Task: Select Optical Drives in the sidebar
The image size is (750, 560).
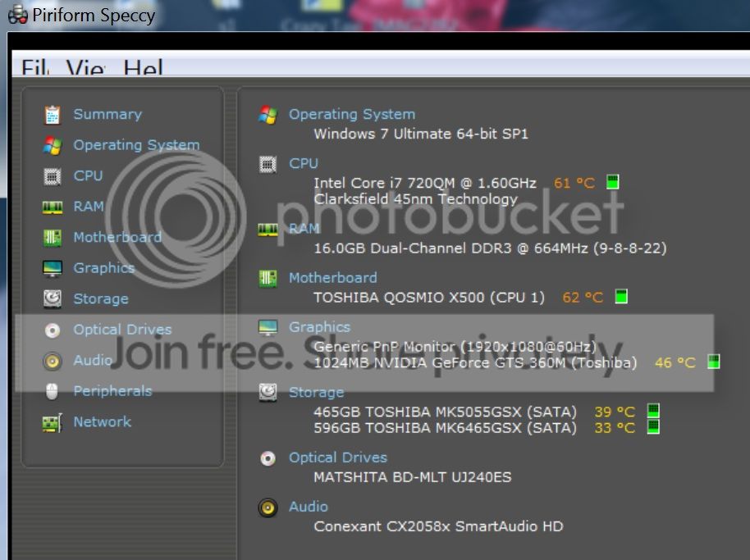Action: tap(122, 330)
